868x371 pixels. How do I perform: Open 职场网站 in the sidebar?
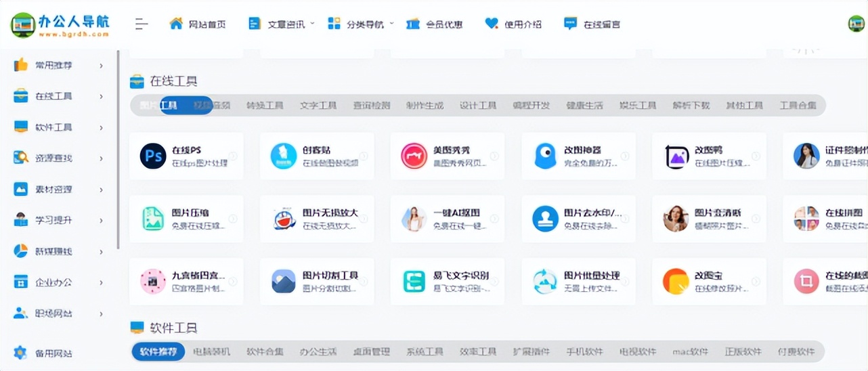coord(53,314)
